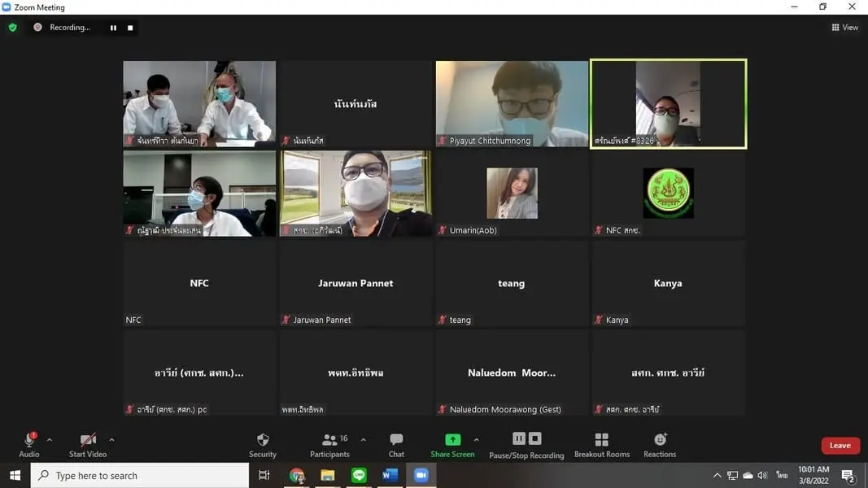Image resolution: width=868 pixels, height=488 pixels.
Task: Expand the audio options arrow
Action: point(50,440)
